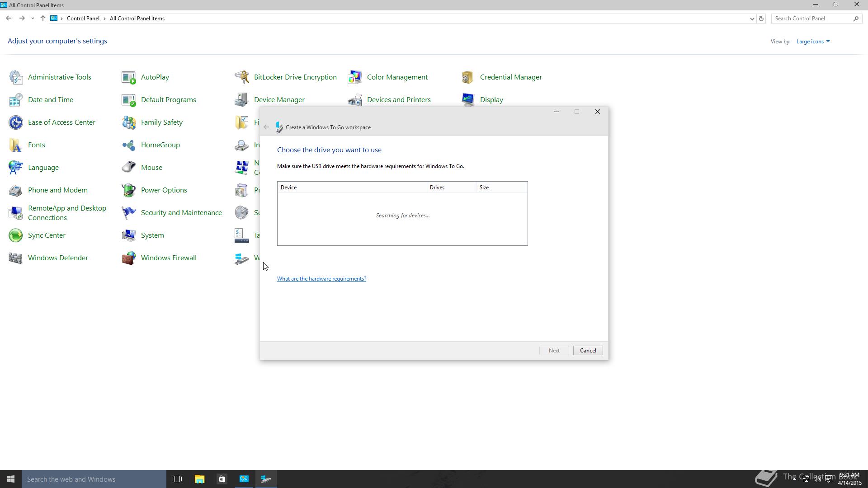Open the Credential Manager icon

click(468, 77)
